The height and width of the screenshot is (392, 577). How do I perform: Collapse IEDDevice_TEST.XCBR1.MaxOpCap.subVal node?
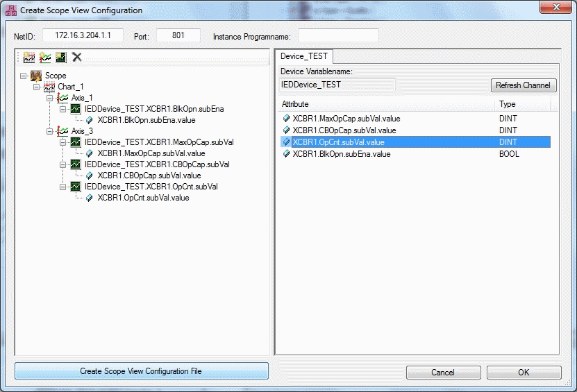click(x=63, y=142)
